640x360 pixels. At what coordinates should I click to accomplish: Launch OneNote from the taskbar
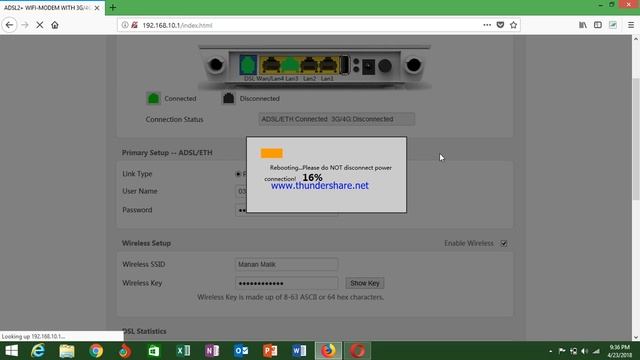[x=212, y=351]
